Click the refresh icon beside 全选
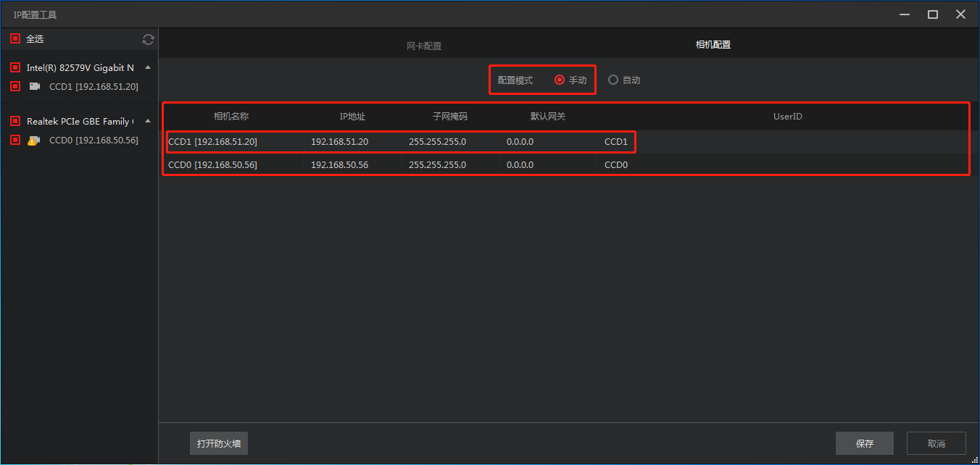 coord(148,39)
